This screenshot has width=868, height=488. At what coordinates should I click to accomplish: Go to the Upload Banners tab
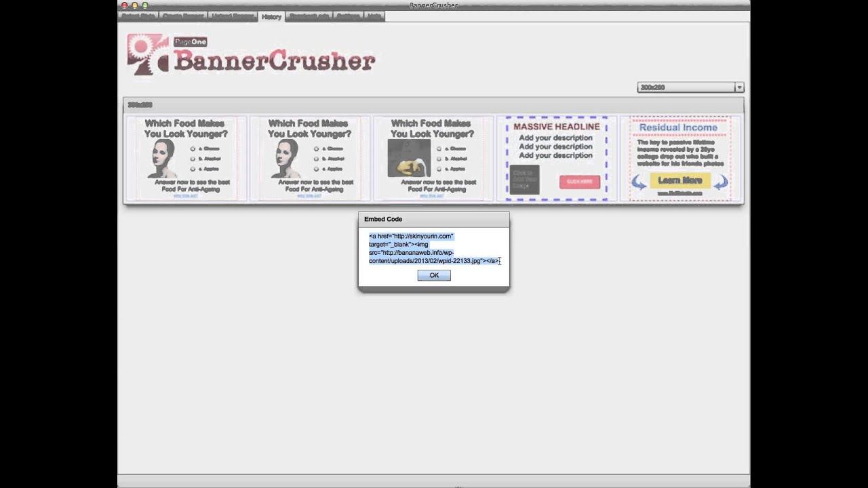click(233, 16)
